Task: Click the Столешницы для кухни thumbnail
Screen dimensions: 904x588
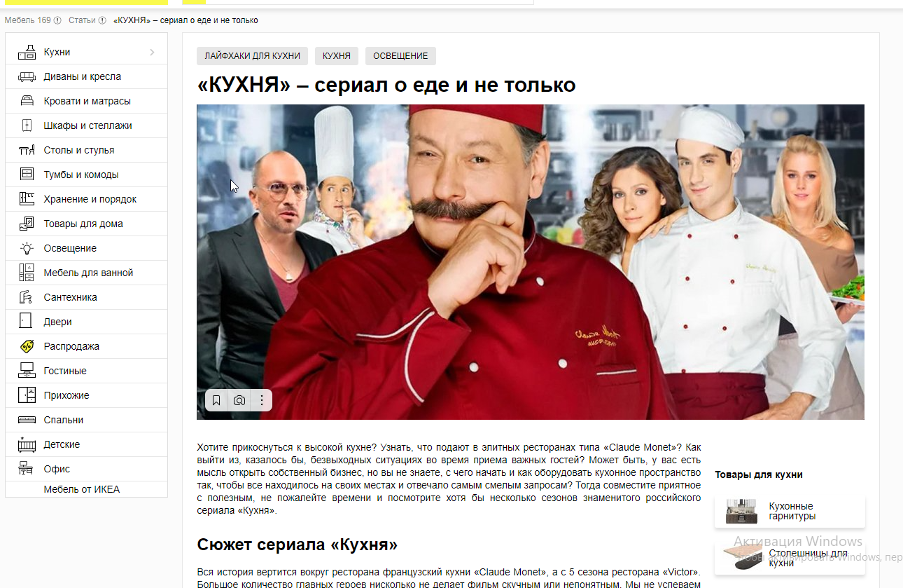Action: pyautogui.click(x=741, y=558)
